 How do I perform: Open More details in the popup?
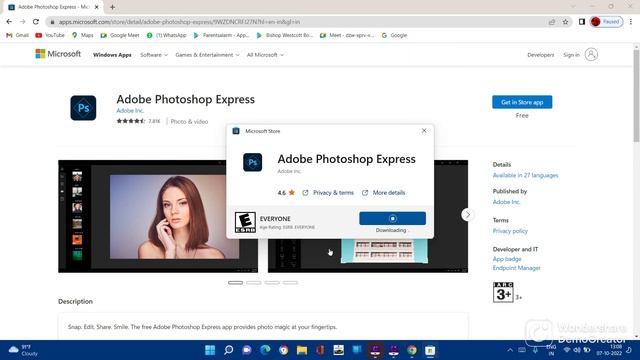[x=384, y=193]
